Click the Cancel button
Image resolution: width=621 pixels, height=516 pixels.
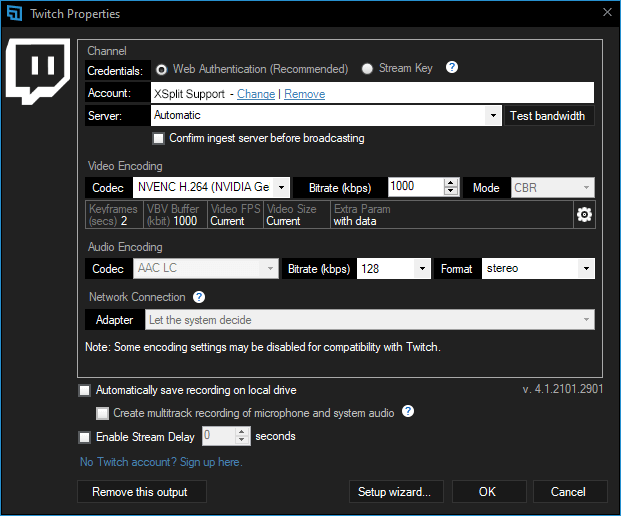tap(570, 491)
